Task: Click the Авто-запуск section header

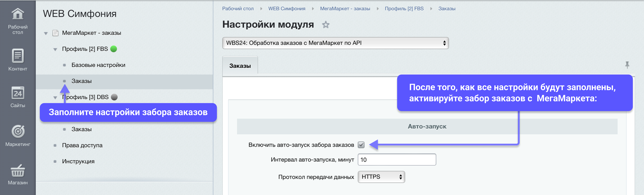Action: pos(427,126)
